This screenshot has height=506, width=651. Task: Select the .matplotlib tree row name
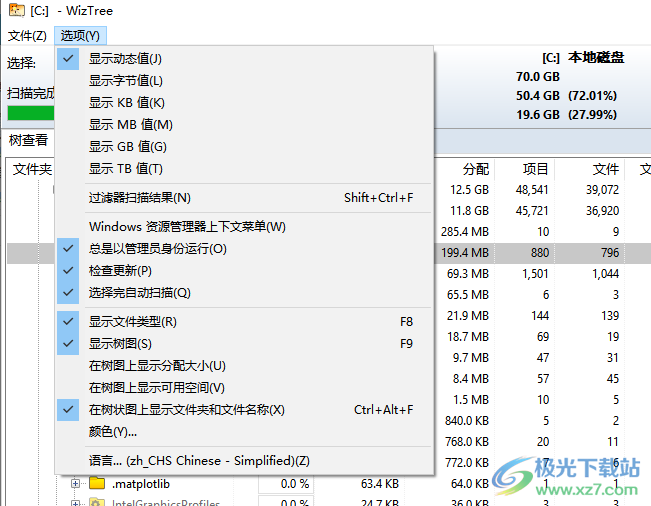click(141, 484)
